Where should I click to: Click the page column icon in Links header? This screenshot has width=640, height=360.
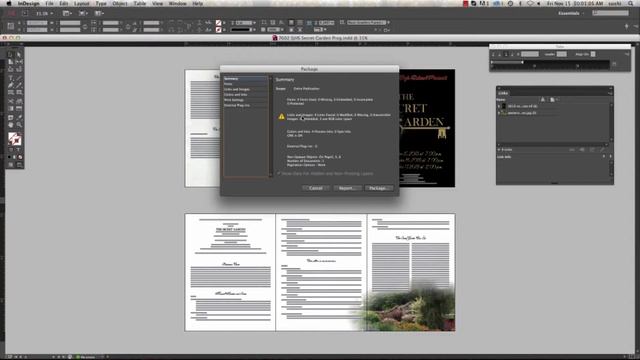[552, 100]
